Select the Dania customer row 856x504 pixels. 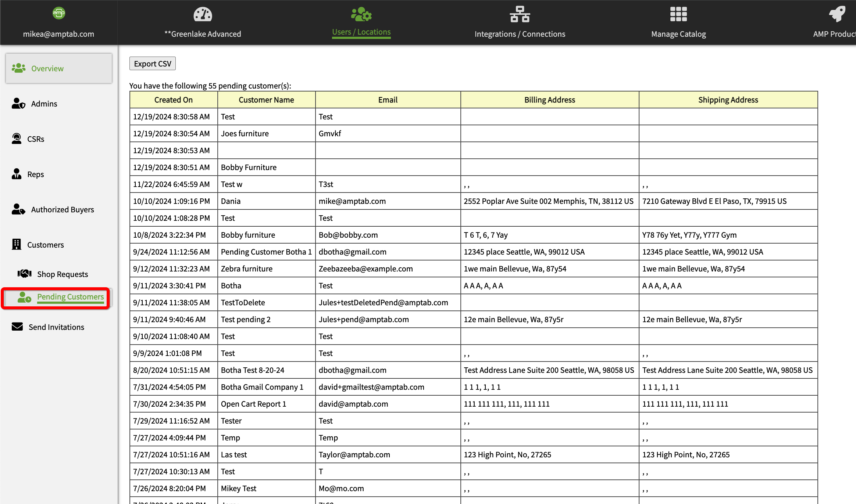click(231, 201)
